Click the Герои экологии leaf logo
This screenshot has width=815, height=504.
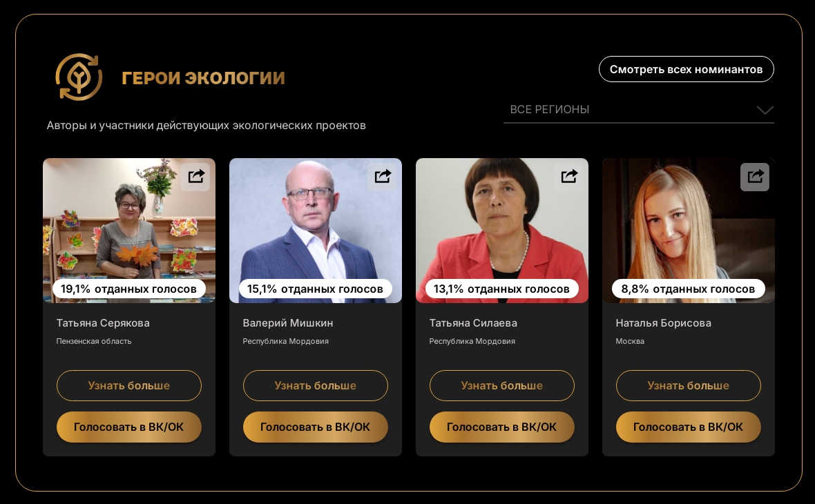click(79, 77)
